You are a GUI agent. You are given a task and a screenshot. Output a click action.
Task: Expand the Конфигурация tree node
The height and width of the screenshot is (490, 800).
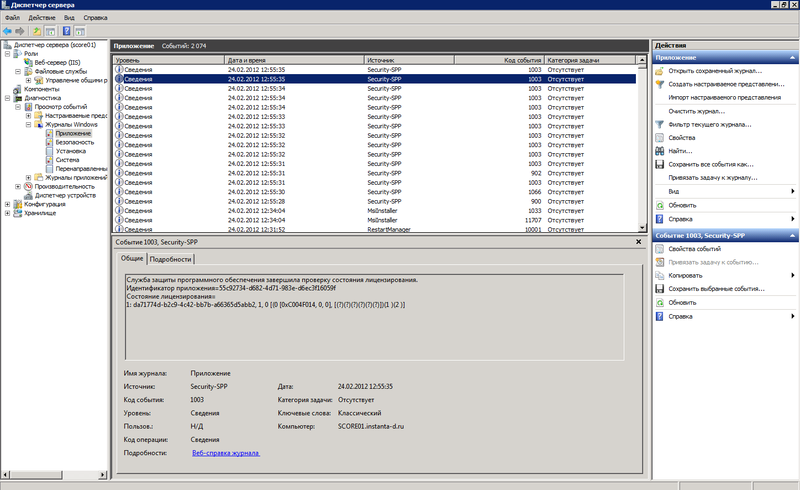click(x=8, y=204)
